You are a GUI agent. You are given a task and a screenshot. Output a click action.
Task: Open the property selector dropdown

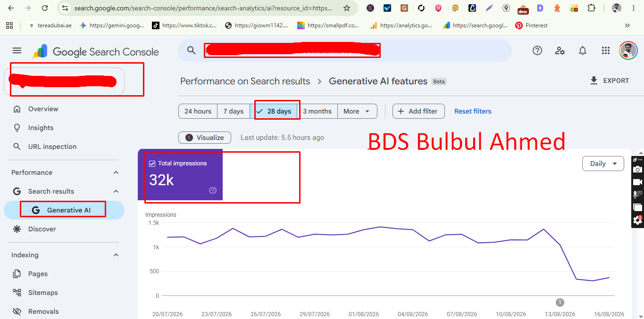pos(64,81)
